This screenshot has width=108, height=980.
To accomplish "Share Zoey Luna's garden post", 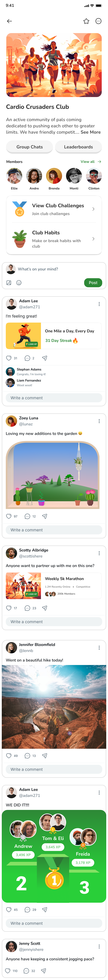I will [45, 516].
